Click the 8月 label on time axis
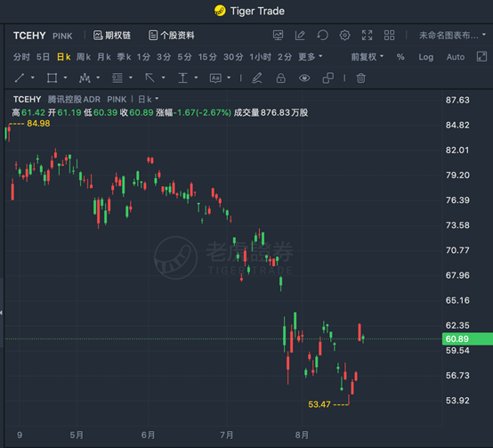The image size is (493, 448). click(302, 436)
